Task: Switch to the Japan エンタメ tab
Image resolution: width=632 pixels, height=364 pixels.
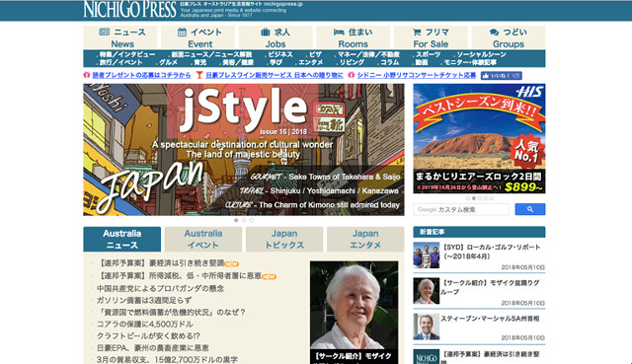Action: (x=365, y=239)
